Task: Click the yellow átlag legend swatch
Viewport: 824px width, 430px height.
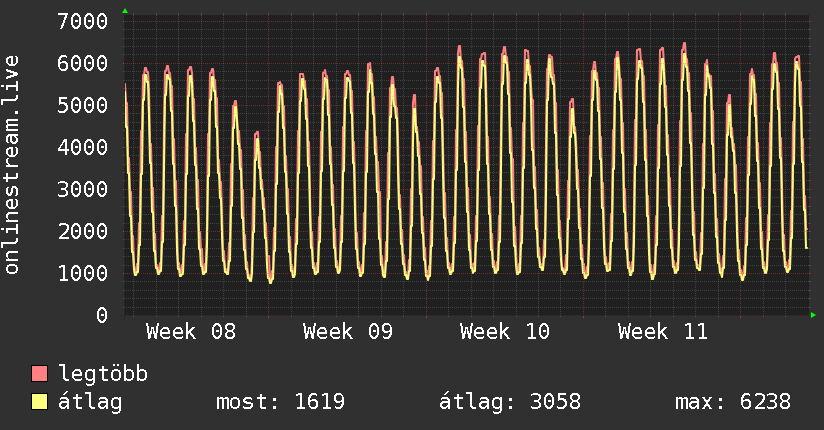Action: (x=40, y=402)
